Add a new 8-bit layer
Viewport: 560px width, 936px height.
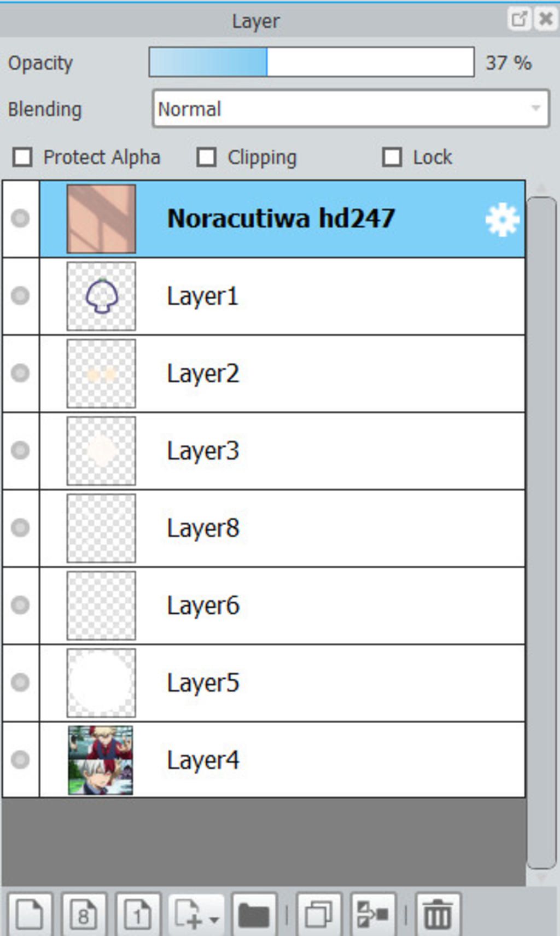[x=83, y=914]
